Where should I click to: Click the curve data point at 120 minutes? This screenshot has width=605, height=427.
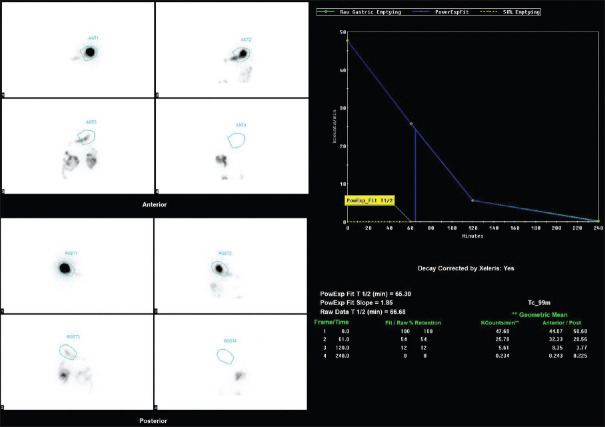[x=472, y=201]
